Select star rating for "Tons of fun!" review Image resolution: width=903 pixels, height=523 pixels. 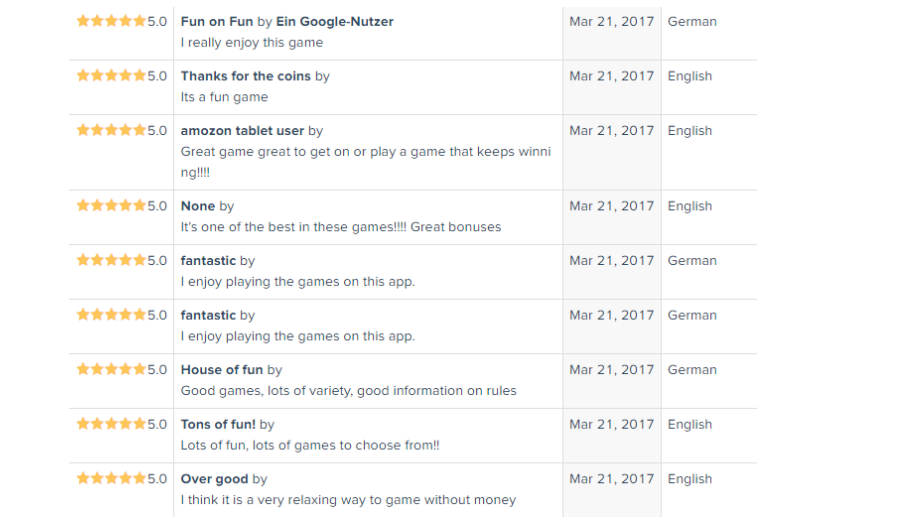[111, 424]
